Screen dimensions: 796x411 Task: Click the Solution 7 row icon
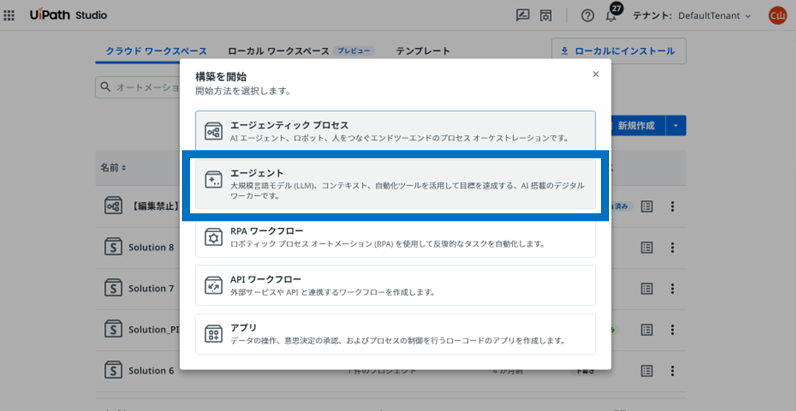[x=113, y=288]
